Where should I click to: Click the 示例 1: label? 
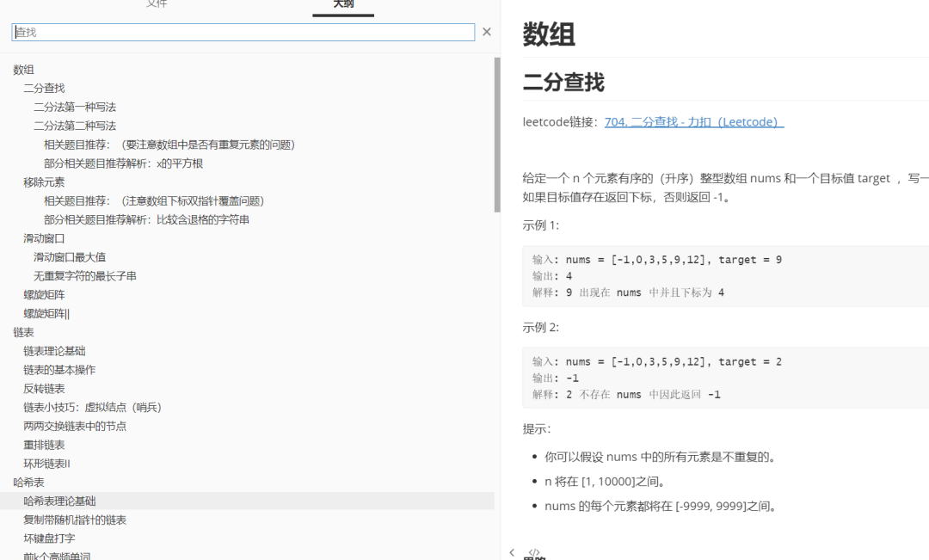point(540,225)
